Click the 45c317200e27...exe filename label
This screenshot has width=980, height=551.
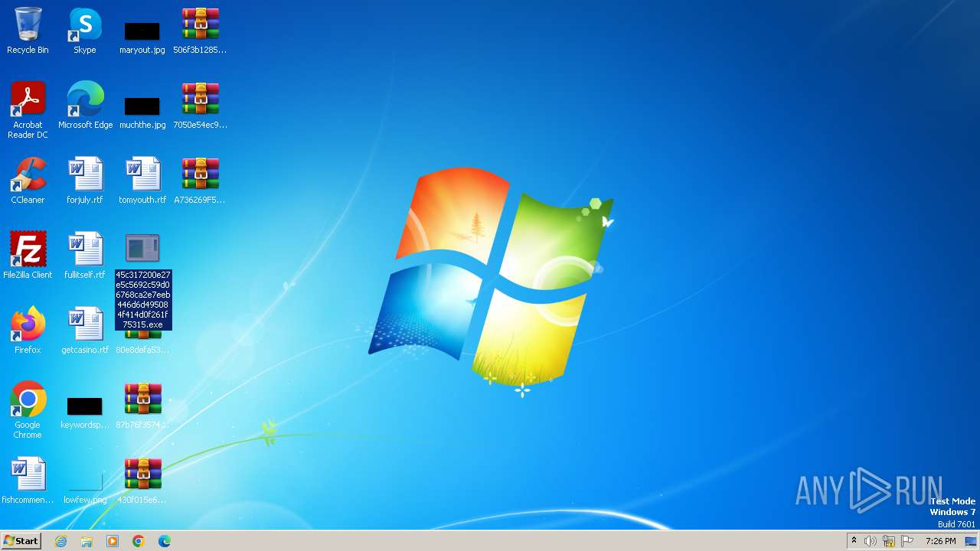tap(143, 299)
